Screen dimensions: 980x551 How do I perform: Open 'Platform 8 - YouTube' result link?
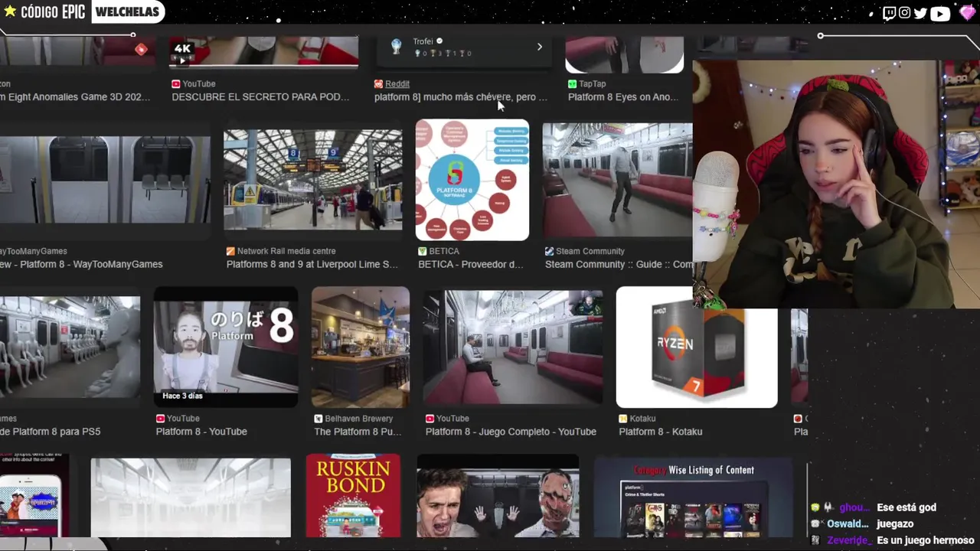coord(201,432)
